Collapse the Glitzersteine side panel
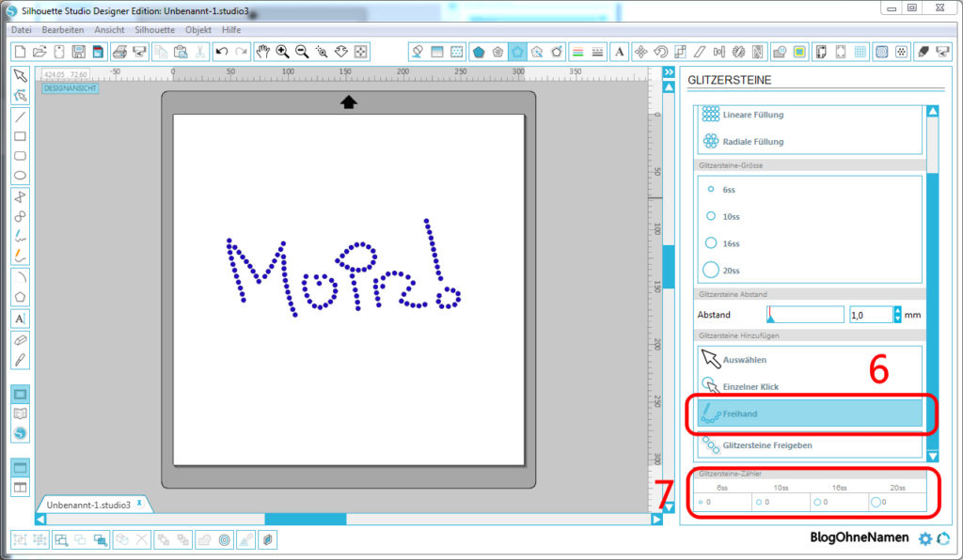This screenshot has height=560, width=963. pyautogui.click(x=669, y=72)
